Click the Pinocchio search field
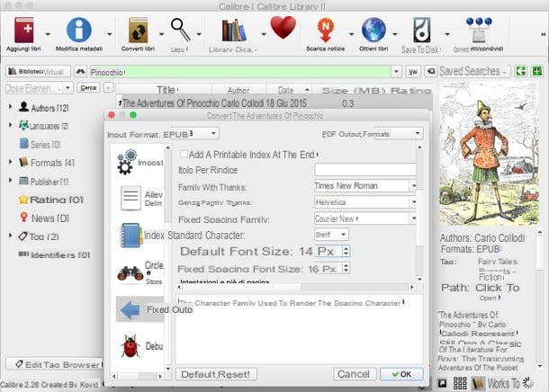 click(241, 72)
